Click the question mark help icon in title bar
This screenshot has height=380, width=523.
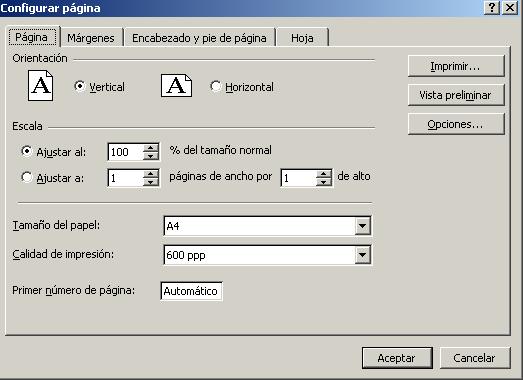492,7
